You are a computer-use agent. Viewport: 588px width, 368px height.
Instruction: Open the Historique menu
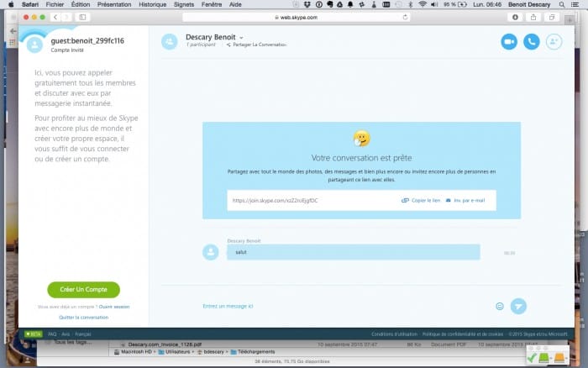pos(153,4)
